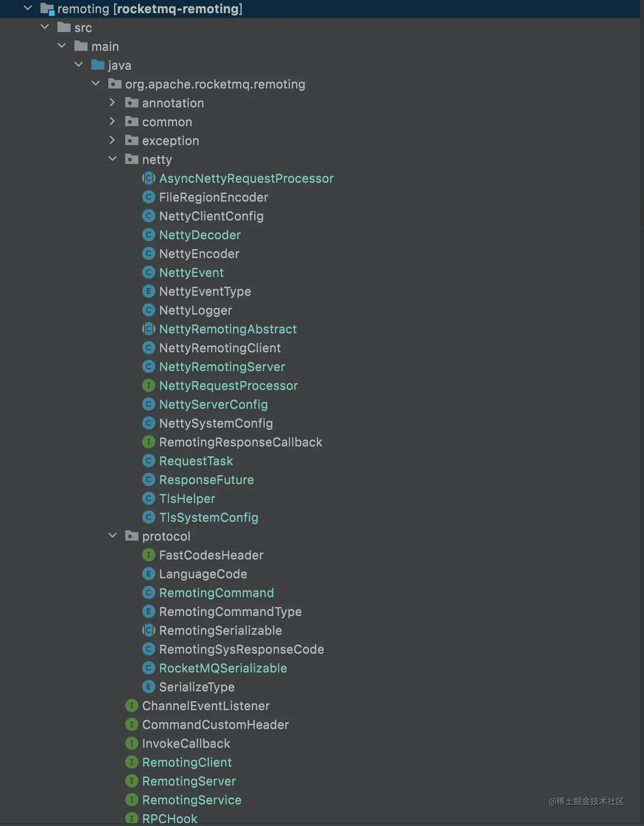Click the interface icon beside RPCHook
Viewport: 644px width, 826px height.
pyautogui.click(x=131, y=819)
